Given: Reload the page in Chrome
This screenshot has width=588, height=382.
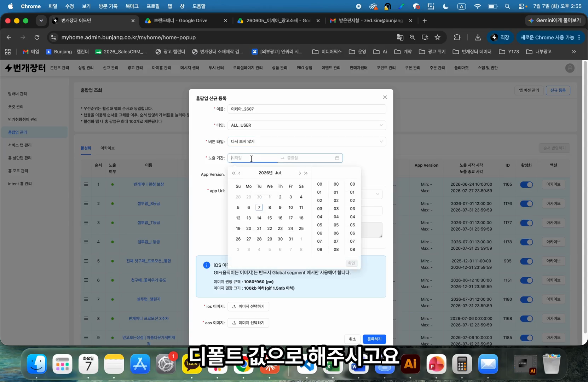Looking at the screenshot, I should (x=37, y=37).
